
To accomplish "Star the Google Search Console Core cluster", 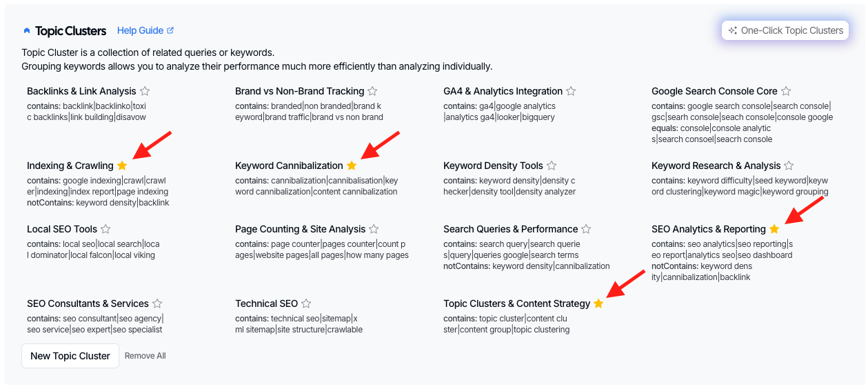I will tap(786, 91).
